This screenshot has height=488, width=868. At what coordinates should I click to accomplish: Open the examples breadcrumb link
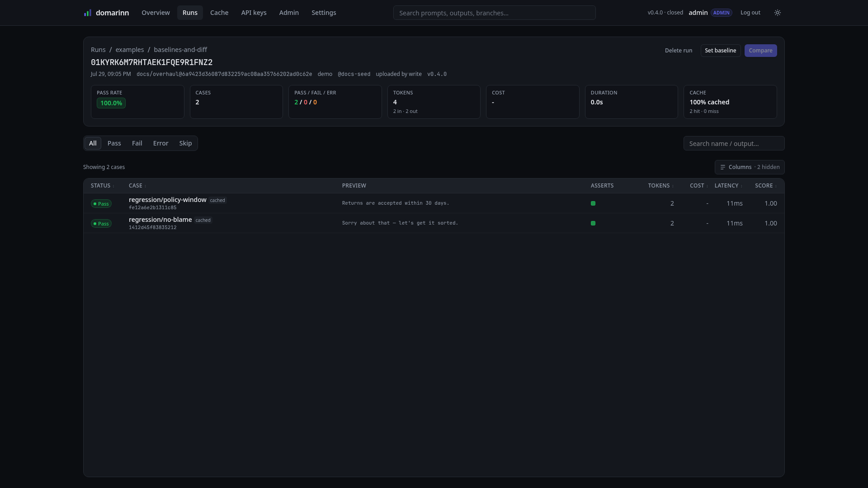click(130, 50)
